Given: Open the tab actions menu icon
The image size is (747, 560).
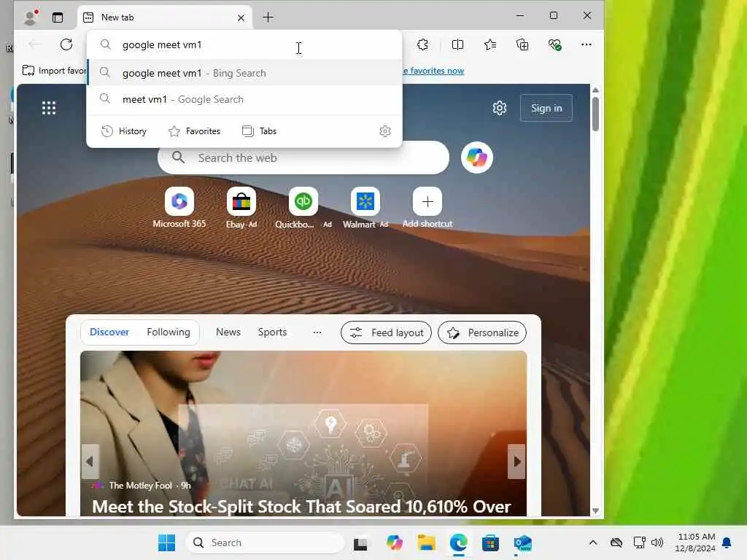Looking at the screenshot, I should point(58,17).
